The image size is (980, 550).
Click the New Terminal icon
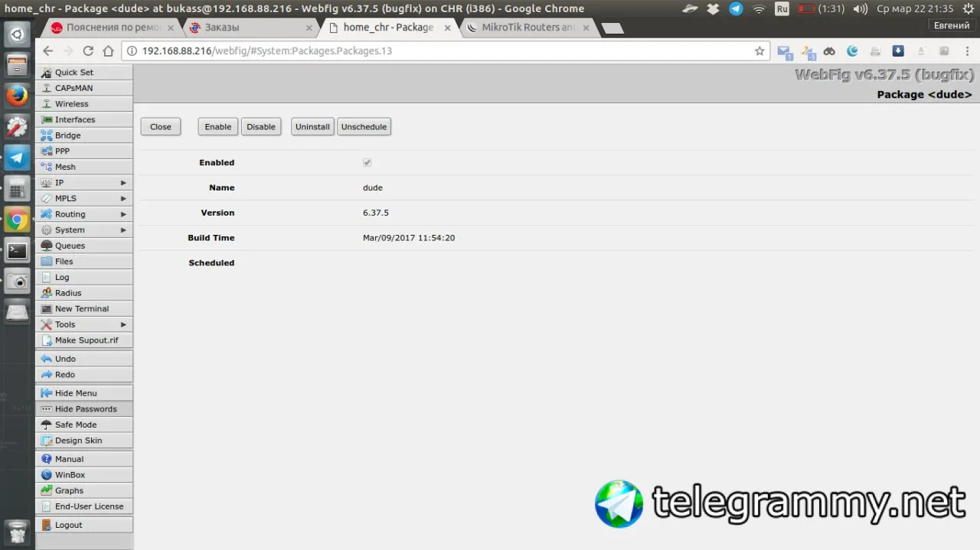47,309
